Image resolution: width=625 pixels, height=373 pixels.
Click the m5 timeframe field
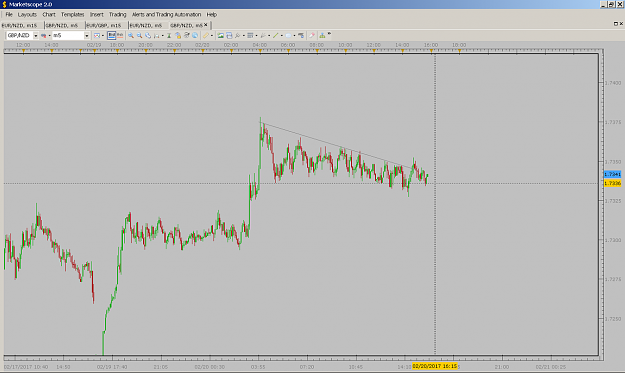coord(68,35)
